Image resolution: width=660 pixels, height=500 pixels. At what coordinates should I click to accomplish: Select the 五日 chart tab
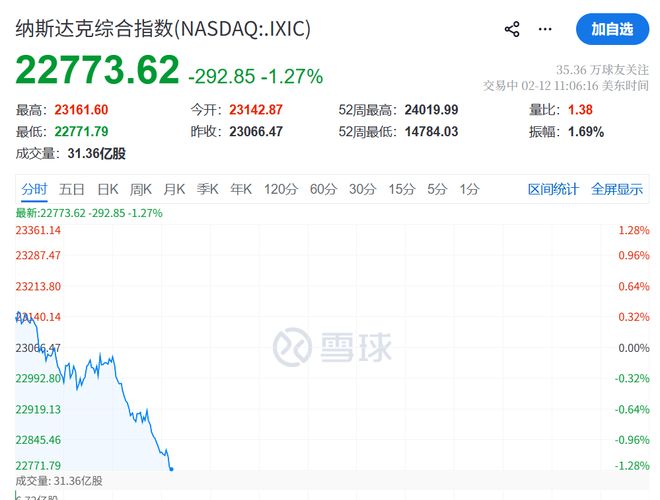pos(72,189)
